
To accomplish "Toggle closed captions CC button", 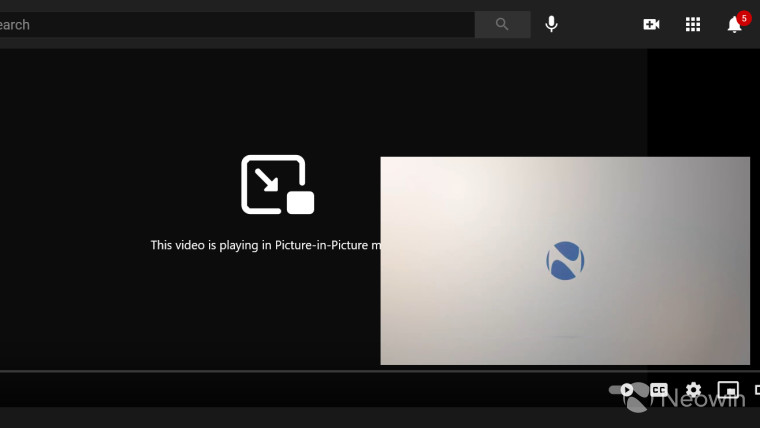I will (x=659, y=390).
